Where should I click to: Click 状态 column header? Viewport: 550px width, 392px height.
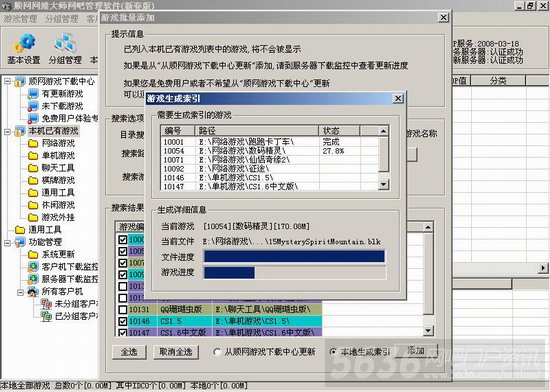click(339, 131)
